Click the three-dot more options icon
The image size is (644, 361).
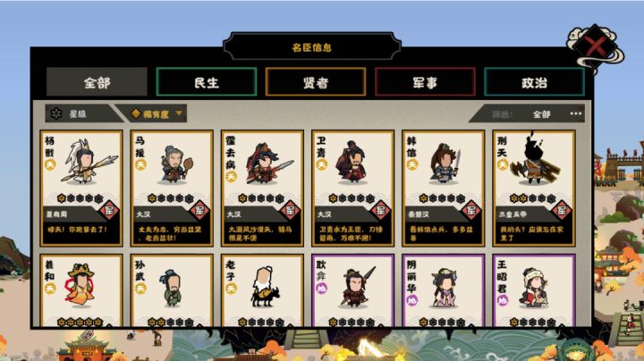tap(576, 113)
